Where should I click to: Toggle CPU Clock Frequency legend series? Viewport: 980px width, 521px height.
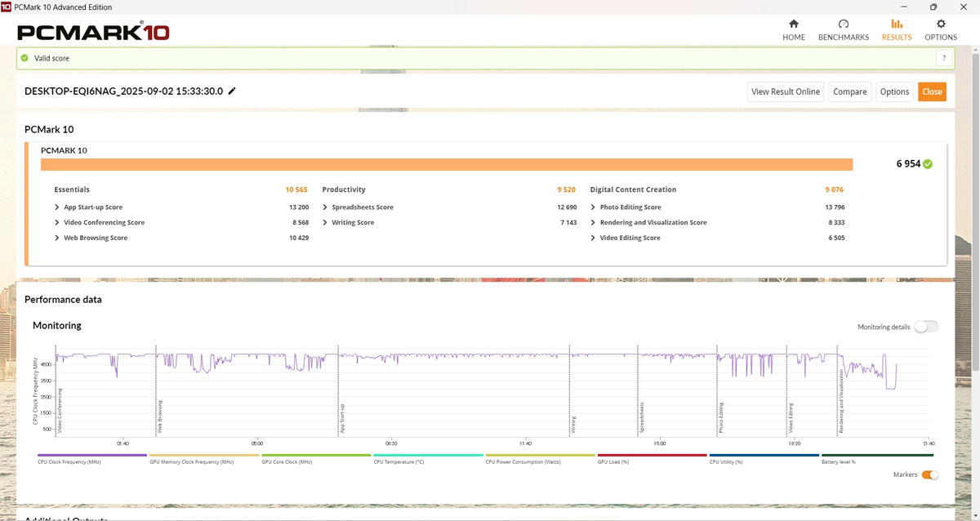(x=92, y=459)
